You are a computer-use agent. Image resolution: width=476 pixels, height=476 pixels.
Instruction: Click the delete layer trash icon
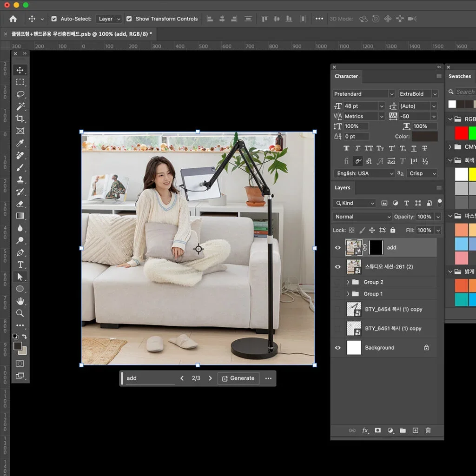click(428, 430)
